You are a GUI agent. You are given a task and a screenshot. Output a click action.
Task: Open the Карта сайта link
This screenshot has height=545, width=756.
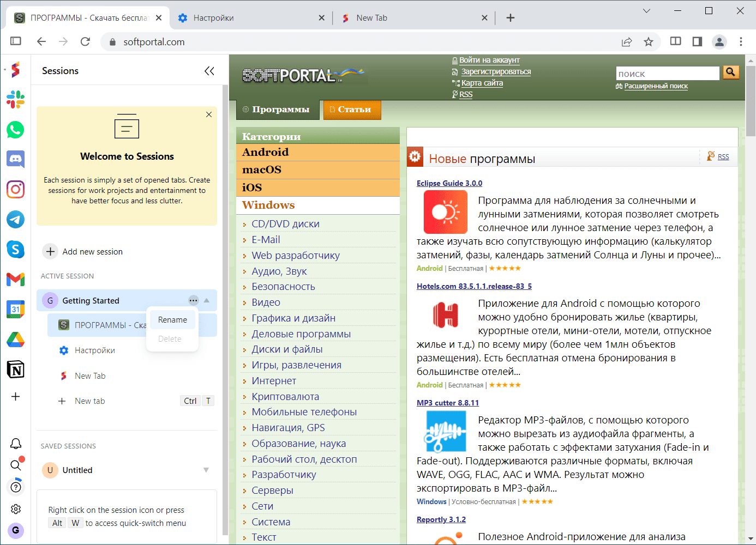click(x=482, y=83)
